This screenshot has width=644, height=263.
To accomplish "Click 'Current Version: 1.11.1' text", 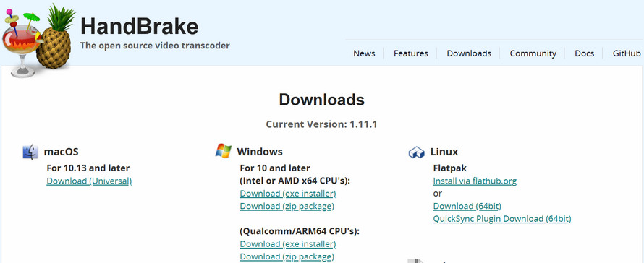I will coord(321,124).
